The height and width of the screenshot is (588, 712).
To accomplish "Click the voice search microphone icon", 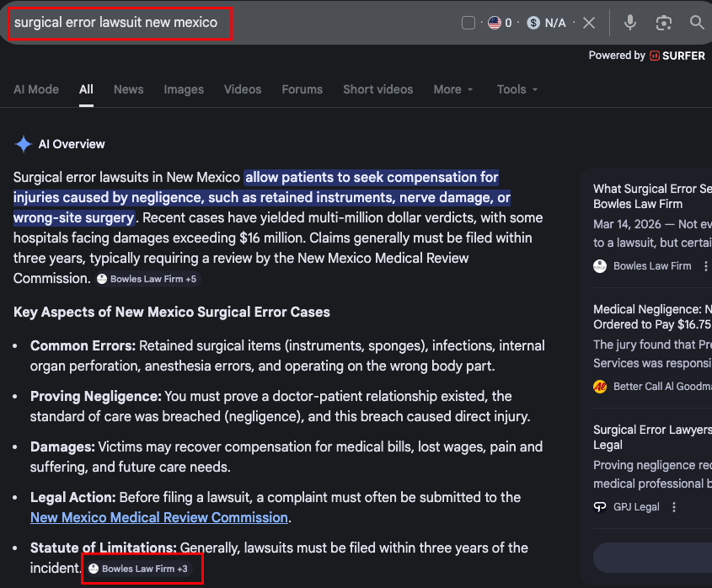I will 630,23.
